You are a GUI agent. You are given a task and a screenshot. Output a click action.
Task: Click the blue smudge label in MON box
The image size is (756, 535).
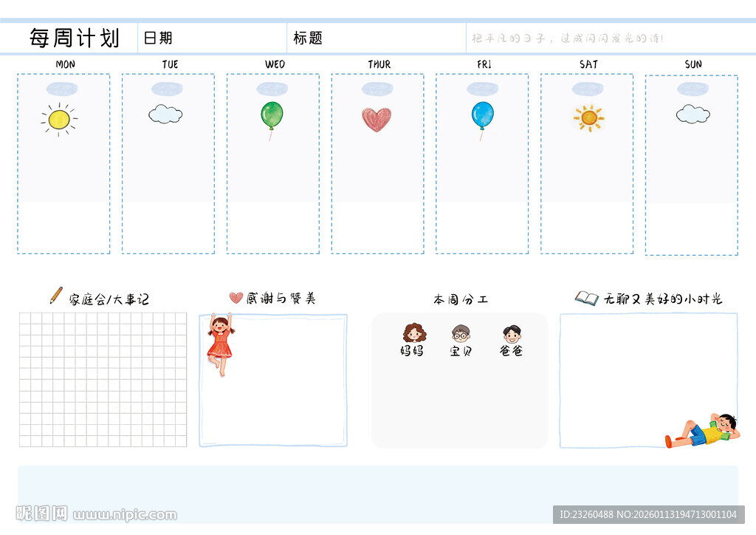pos(62,89)
